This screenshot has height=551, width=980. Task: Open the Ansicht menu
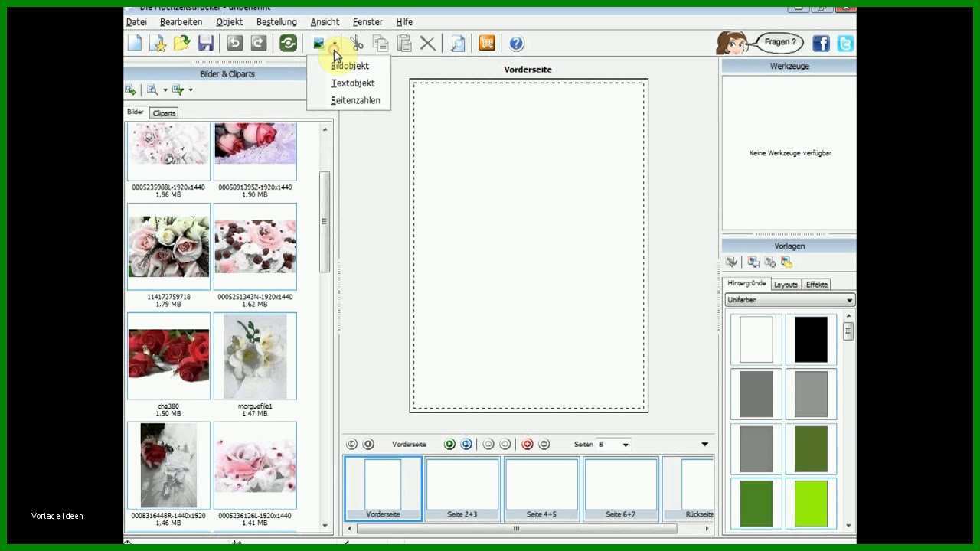click(325, 22)
